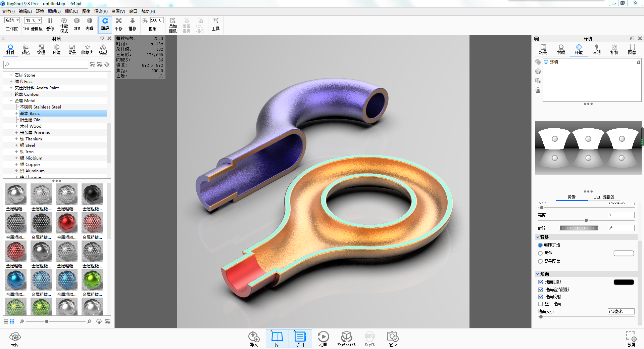
Task: Click the material library search field
Action: (46, 64)
